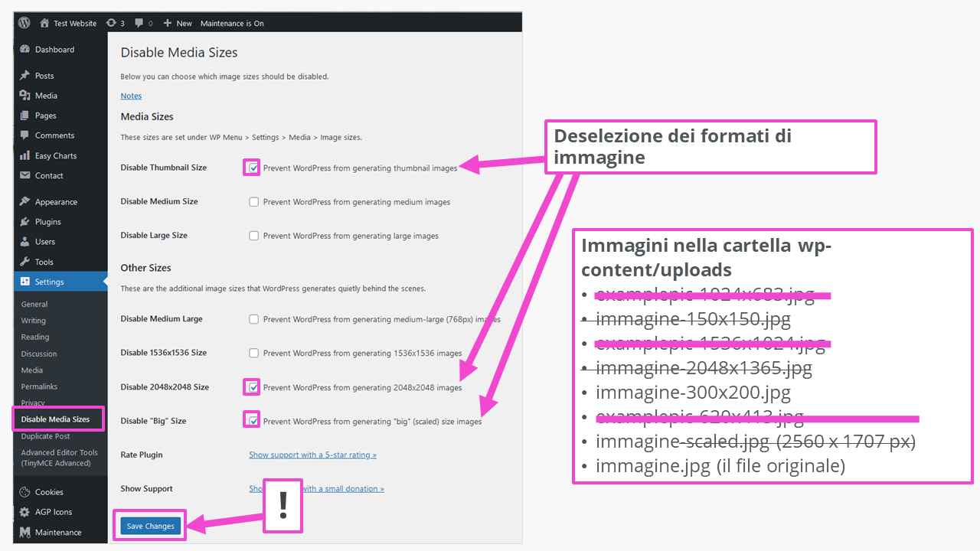This screenshot has height=551, width=980.
Task: Open Maintenance is On in admin bar
Action: click(232, 24)
